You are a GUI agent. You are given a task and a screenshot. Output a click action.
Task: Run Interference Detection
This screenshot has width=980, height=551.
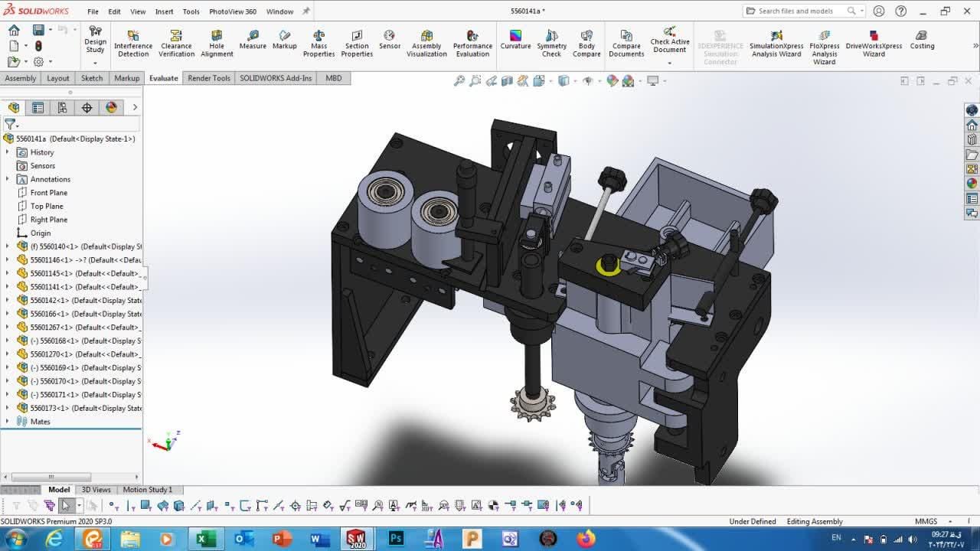tap(133, 44)
